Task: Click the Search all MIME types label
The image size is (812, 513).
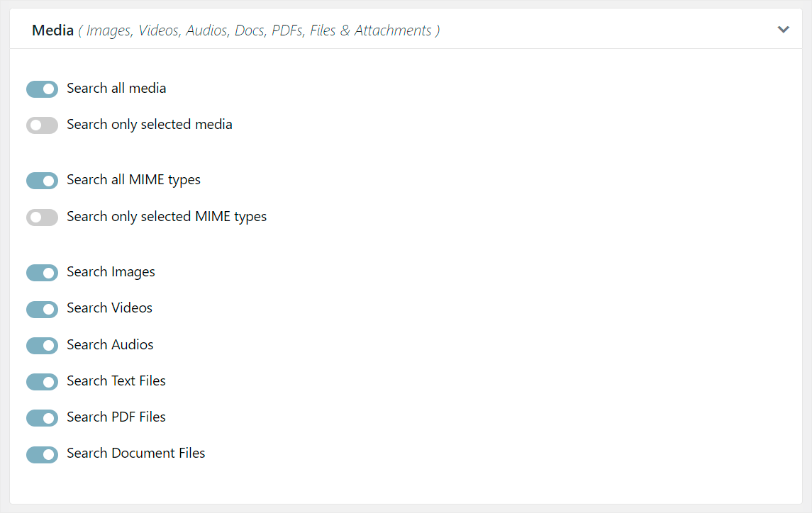Action: pyautogui.click(x=133, y=179)
